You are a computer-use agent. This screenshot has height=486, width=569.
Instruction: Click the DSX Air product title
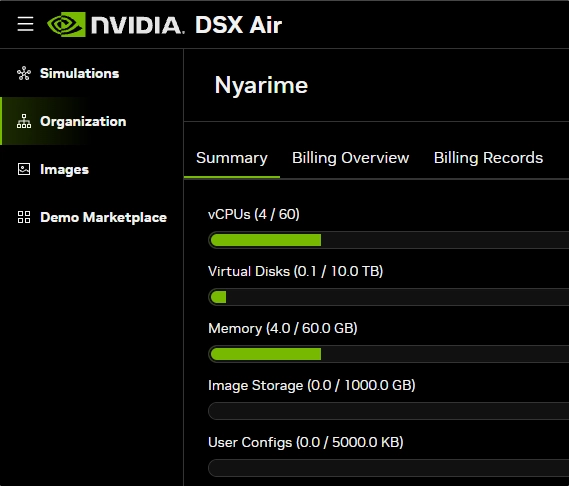click(x=238, y=25)
